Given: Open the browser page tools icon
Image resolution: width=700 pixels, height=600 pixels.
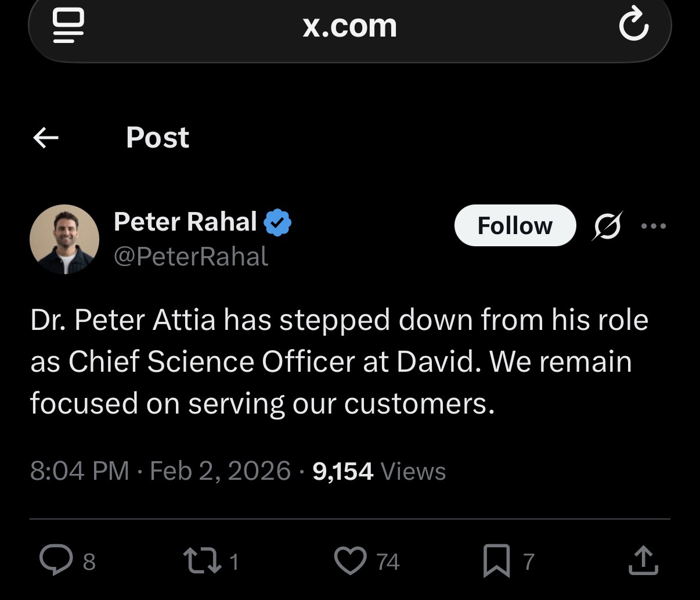Looking at the screenshot, I should 68,26.
